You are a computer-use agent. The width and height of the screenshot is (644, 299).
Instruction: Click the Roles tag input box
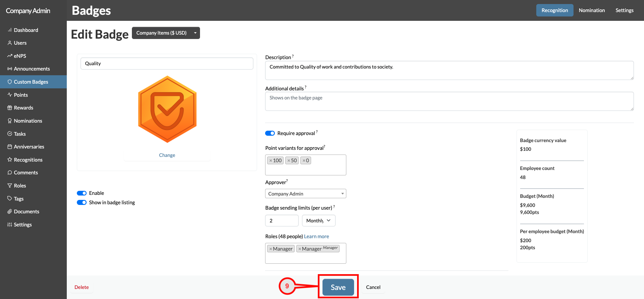pos(306,253)
